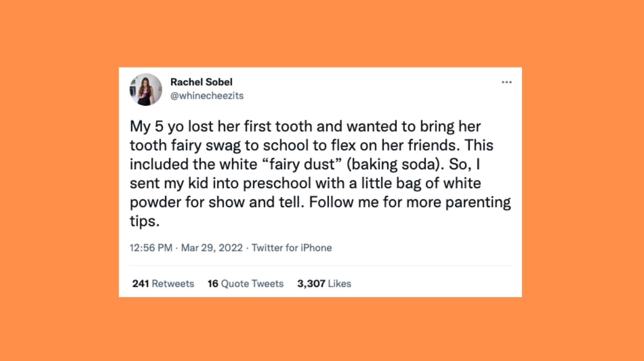
Task: See who gave the 3,307 Likes
Action: click(323, 284)
